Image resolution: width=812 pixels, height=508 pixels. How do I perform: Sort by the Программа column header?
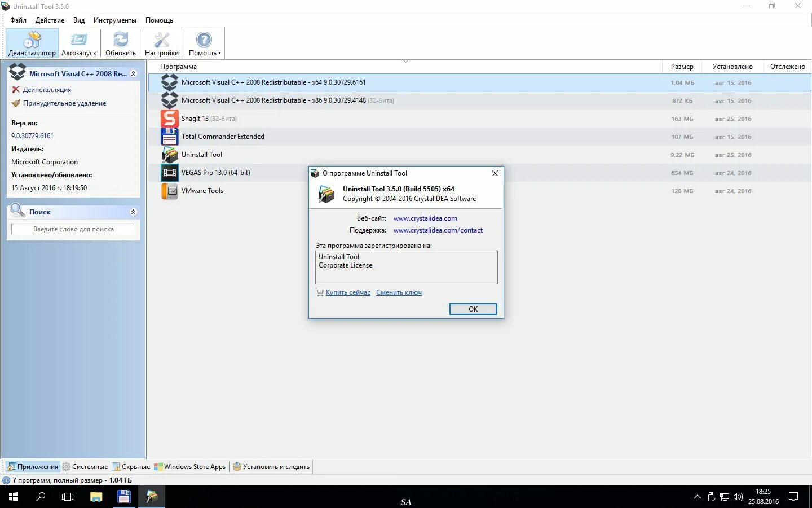[x=405, y=67]
